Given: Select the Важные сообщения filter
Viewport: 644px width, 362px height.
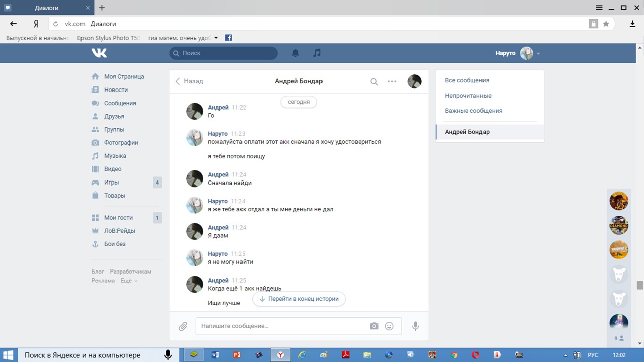Looking at the screenshot, I should coord(473,111).
